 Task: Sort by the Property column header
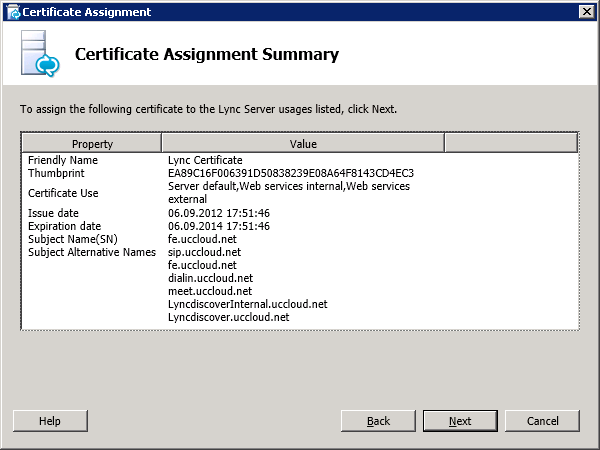[92, 143]
